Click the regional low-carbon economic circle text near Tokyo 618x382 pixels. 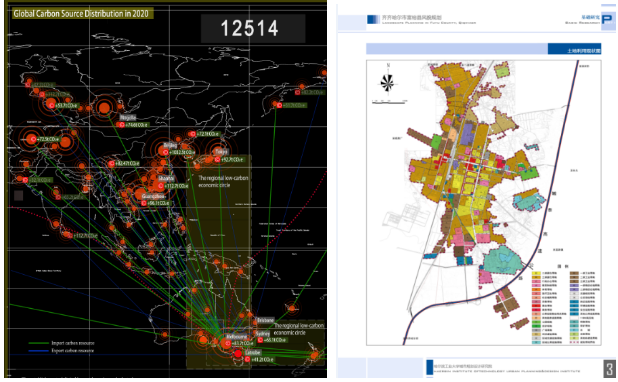pos(223,181)
